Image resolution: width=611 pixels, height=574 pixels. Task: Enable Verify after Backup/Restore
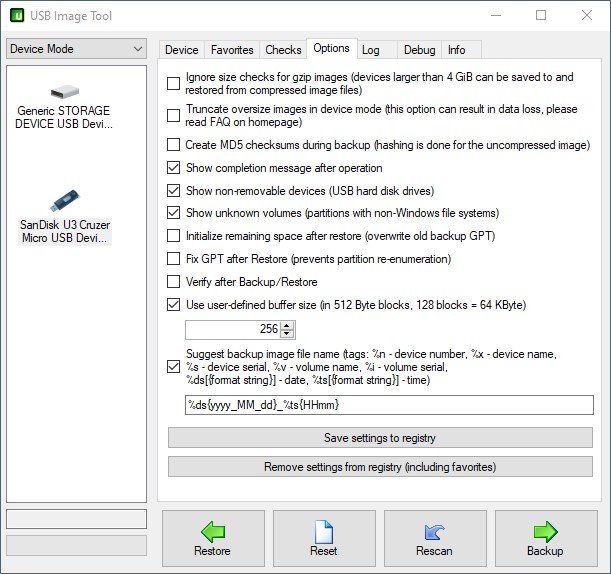click(x=173, y=281)
